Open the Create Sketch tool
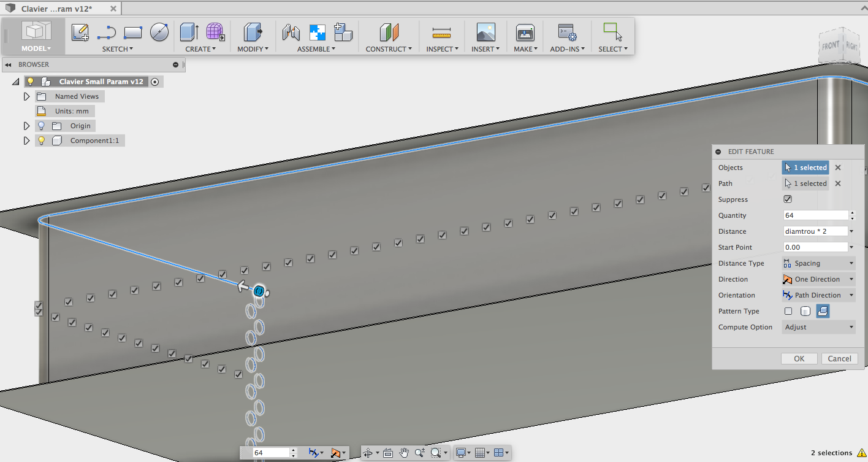 coord(80,32)
